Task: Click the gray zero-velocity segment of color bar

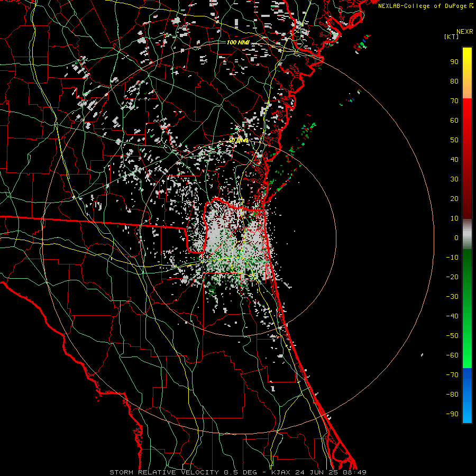Action: (x=467, y=234)
